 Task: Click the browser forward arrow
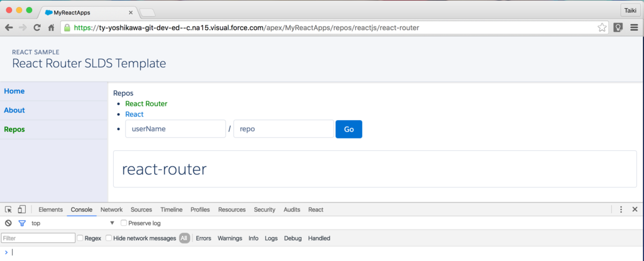point(23,28)
